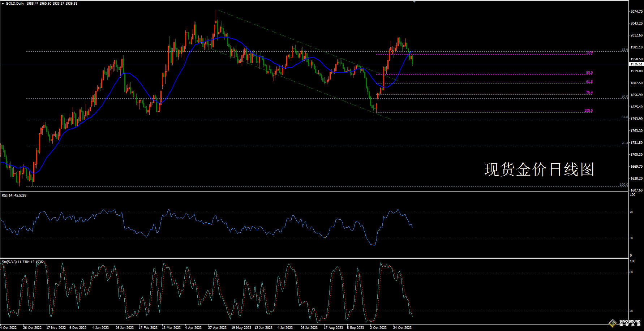Click the magenta 50.0 Fibonacci level label

point(589,73)
